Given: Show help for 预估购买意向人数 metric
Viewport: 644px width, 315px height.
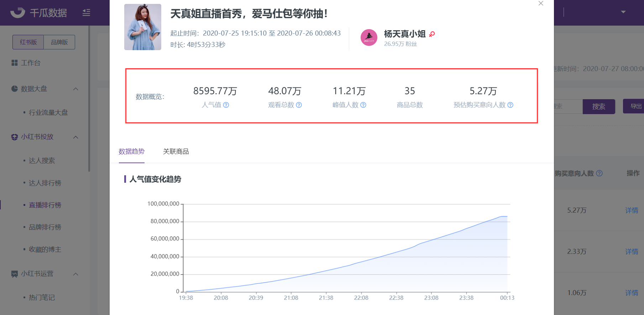Looking at the screenshot, I should tap(510, 105).
